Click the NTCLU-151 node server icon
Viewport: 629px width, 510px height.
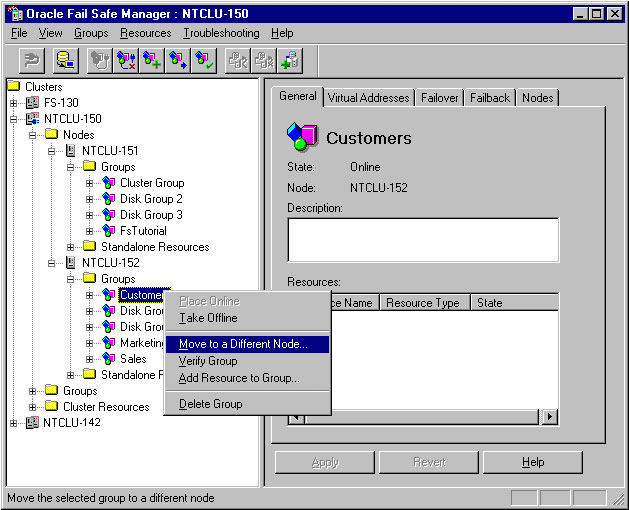[x=71, y=151]
